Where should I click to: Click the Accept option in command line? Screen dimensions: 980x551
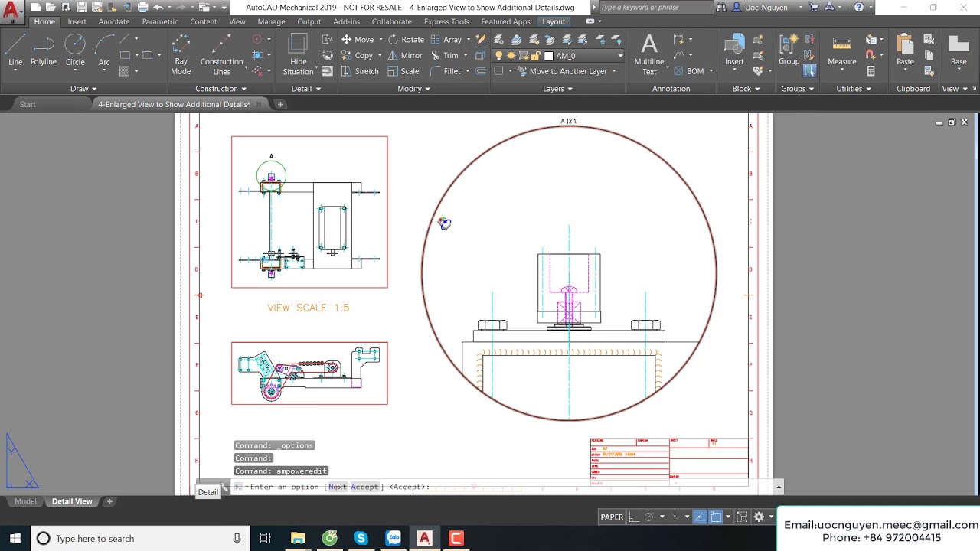(x=364, y=487)
